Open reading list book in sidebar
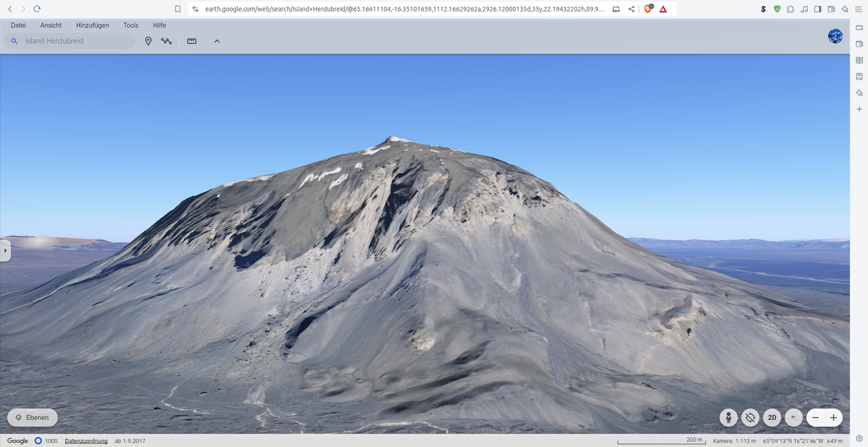The image size is (868, 447). [x=859, y=60]
